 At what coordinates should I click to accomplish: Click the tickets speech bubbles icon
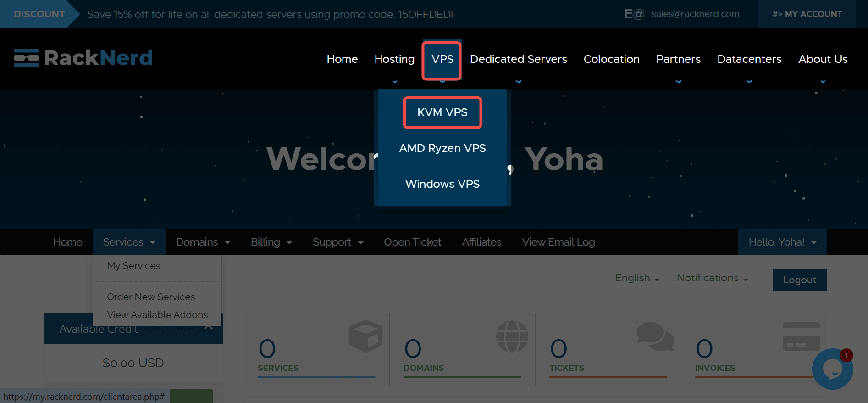655,336
